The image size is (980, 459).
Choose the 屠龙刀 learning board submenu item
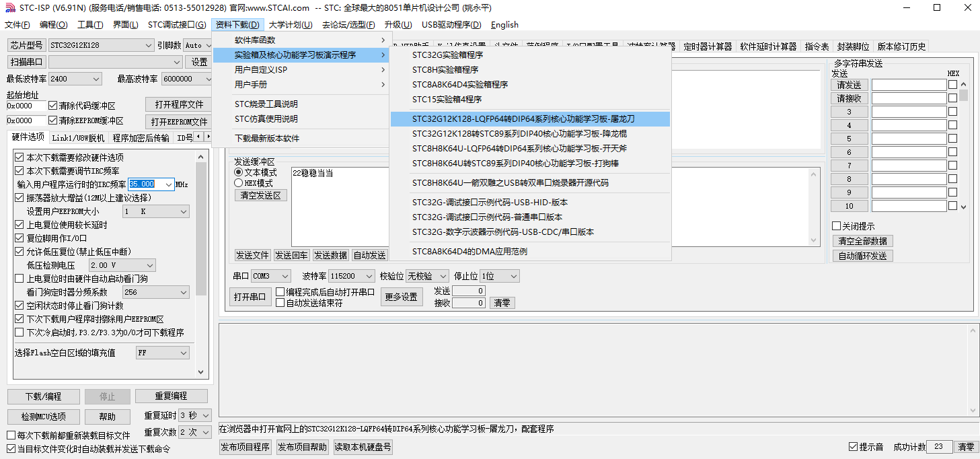coord(530,119)
